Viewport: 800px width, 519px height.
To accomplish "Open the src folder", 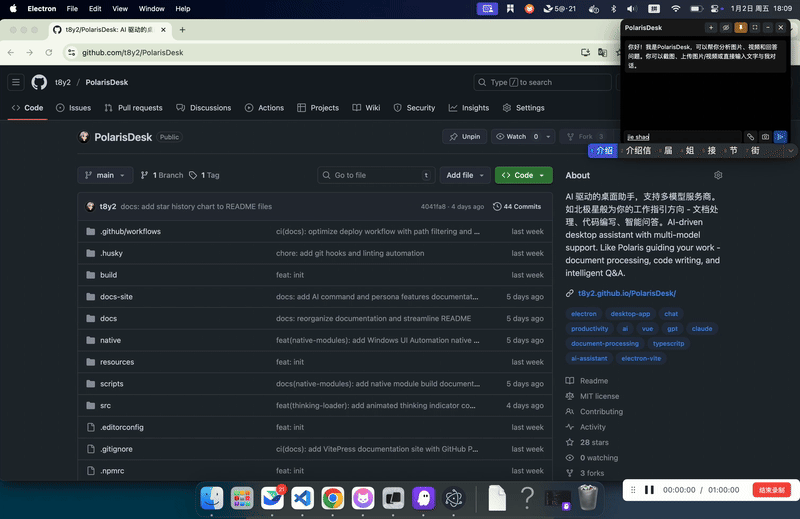I will pos(105,405).
